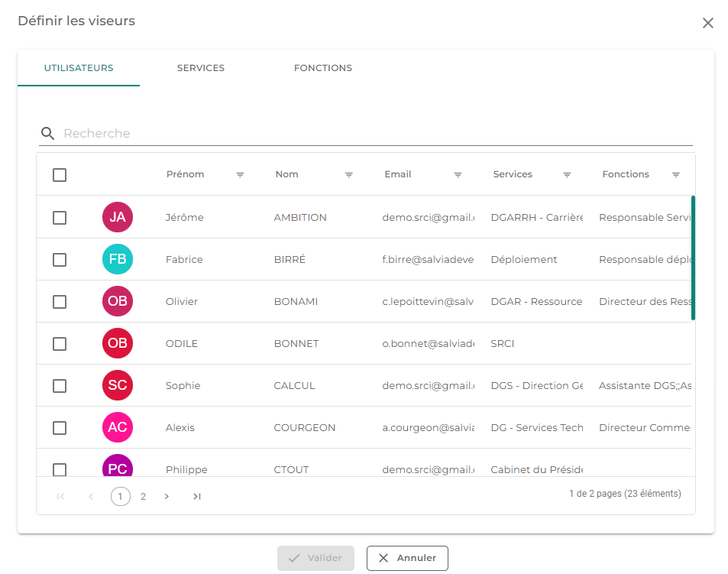Go to next page arrow
Viewport: 728px width, 574px height.
pyautogui.click(x=167, y=497)
